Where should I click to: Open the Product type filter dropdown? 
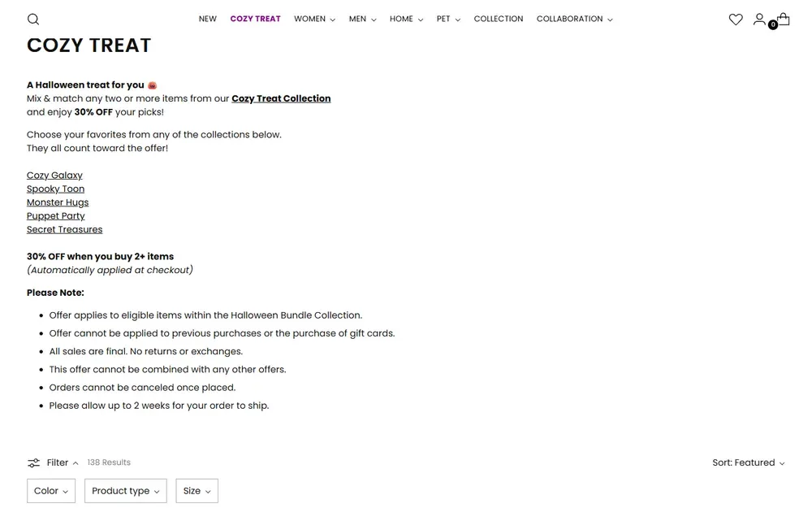(x=126, y=491)
